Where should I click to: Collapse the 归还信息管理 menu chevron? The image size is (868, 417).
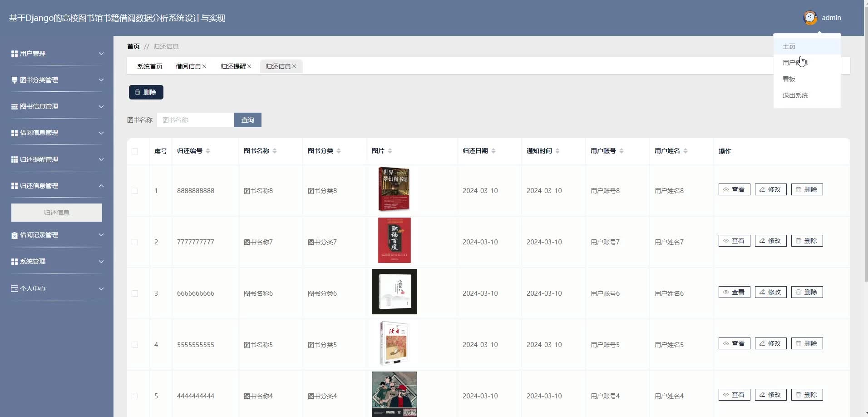coord(101,186)
